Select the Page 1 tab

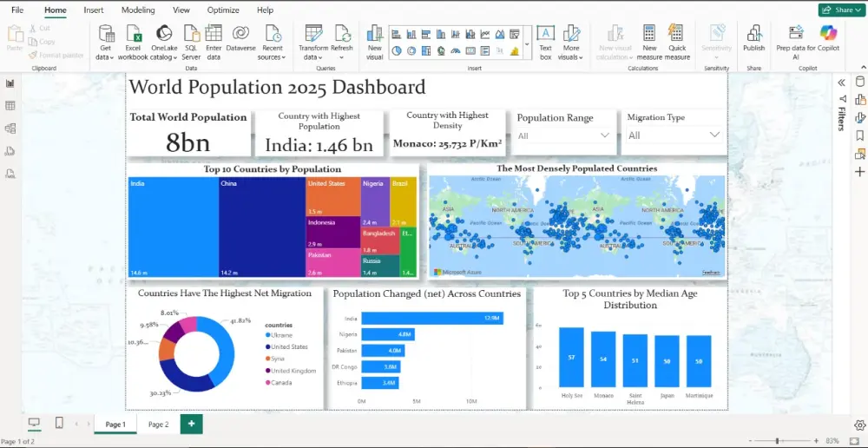(x=115, y=425)
